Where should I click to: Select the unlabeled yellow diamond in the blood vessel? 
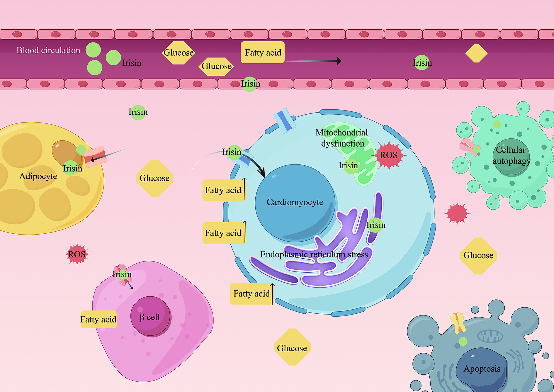point(476,53)
